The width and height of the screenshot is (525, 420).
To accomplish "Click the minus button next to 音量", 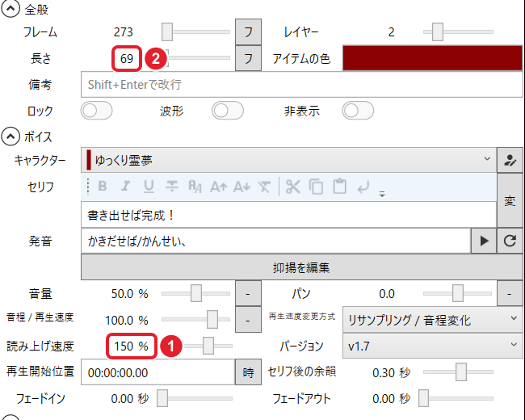I will pos(248,293).
